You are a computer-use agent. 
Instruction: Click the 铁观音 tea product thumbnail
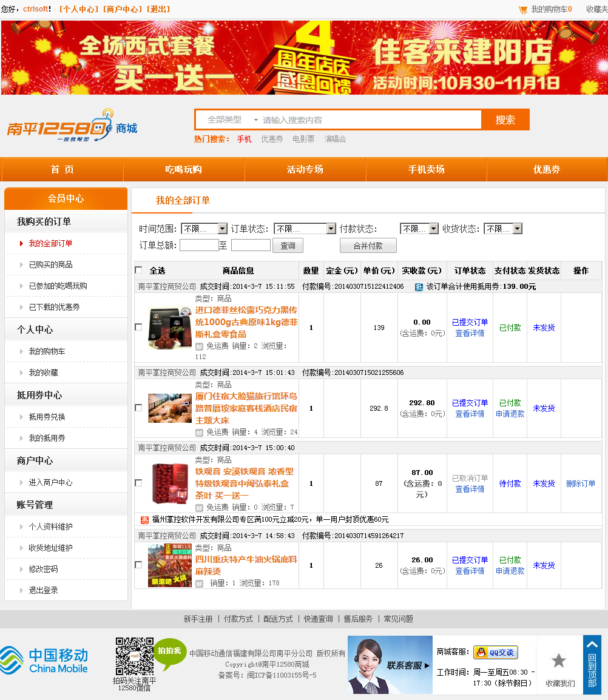tap(170, 483)
